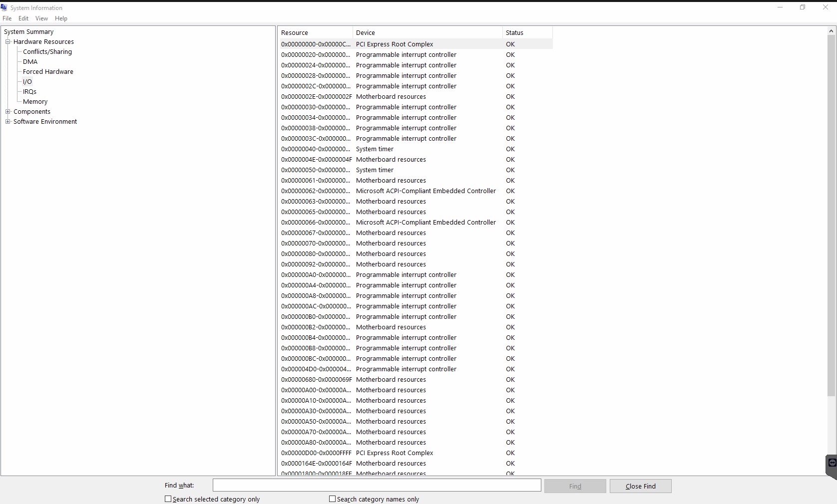The height and width of the screenshot is (504, 837).
Task: Select the Memory category
Action: tap(35, 102)
